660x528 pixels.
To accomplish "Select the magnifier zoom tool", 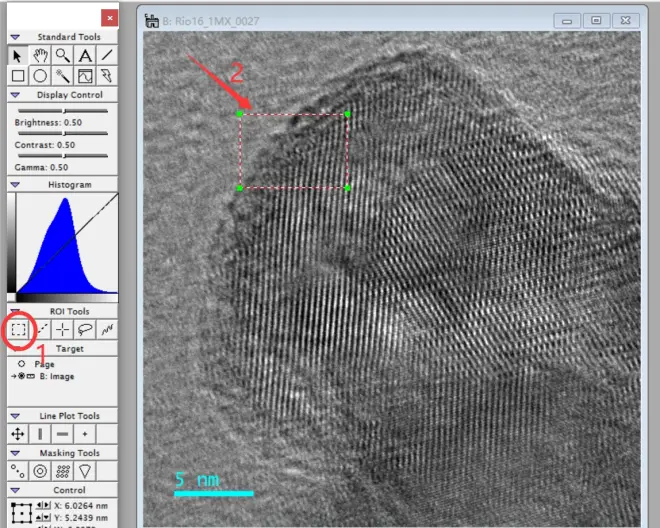I will coord(63,56).
